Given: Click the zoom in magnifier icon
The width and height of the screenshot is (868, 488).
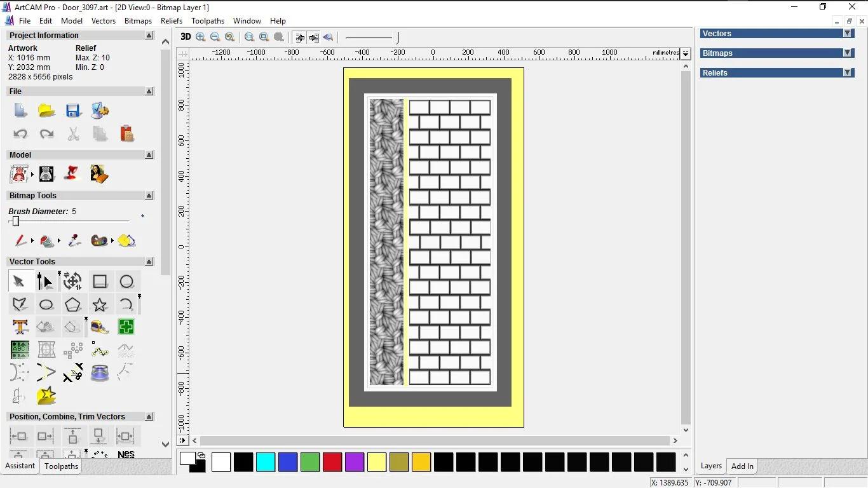Looking at the screenshot, I should pos(201,37).
